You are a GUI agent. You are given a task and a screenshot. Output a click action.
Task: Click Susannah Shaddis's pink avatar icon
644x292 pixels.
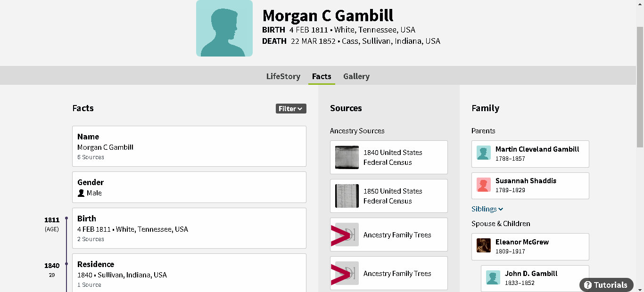pos(484,185)
